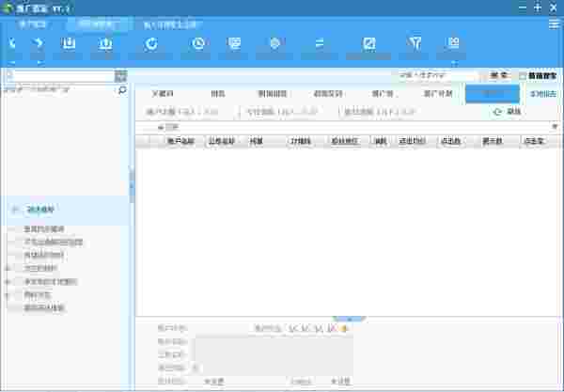Click the monitor screen toolbar icon
The height and width of the screenshot is (392, 564).
coord(234,43)
